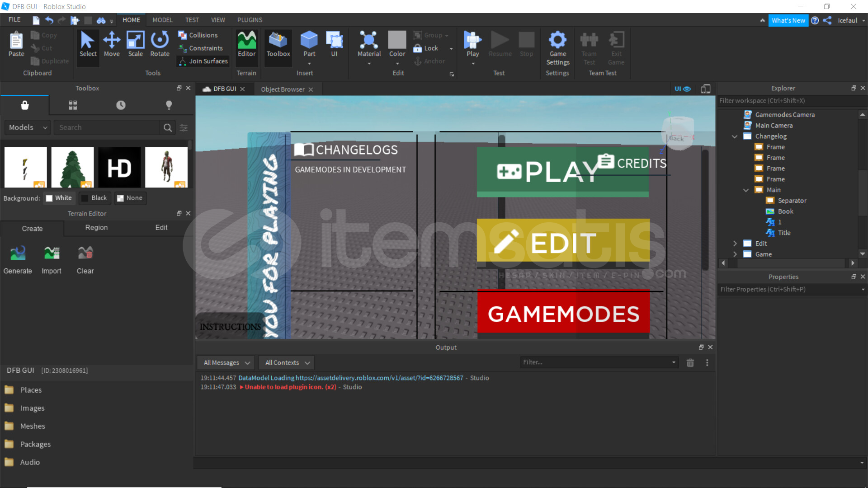Open the FILE menu
Screen dimensions: 868x488
14,20
